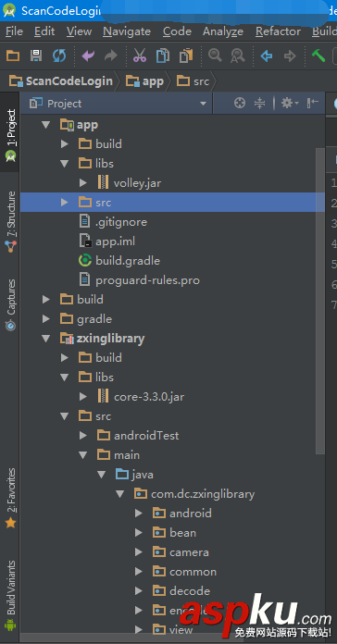Open the 2: Favorites tool window tab
Viewport: 337px width, 644px height.
click(10, 498)
